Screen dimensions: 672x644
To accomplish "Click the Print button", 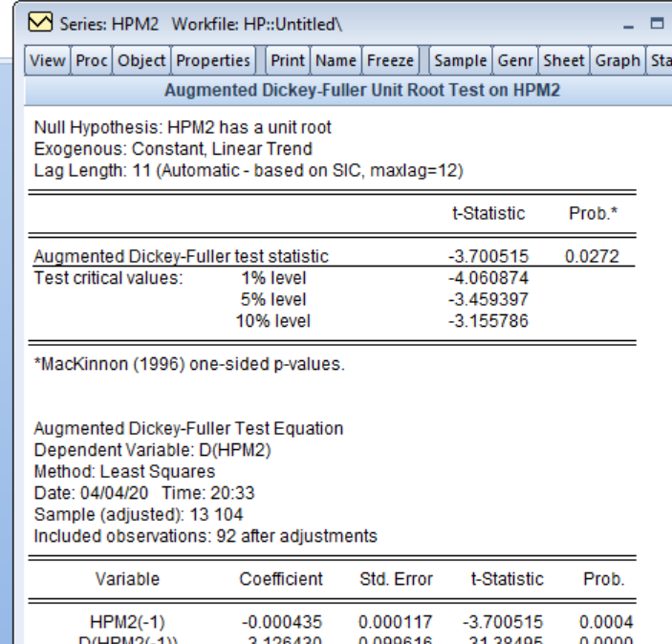I will (x=288, y=61).
